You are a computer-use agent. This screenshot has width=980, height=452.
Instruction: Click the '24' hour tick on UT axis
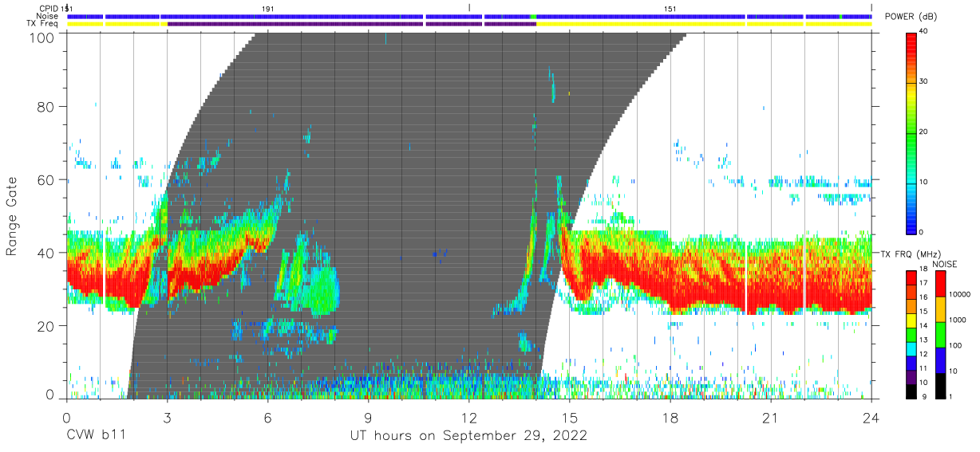(871, 416)
